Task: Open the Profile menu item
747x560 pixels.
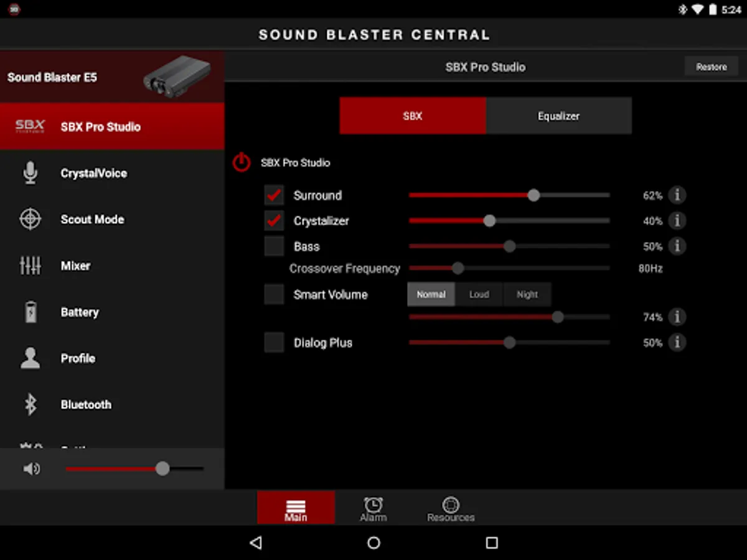Action: [112, 358]
